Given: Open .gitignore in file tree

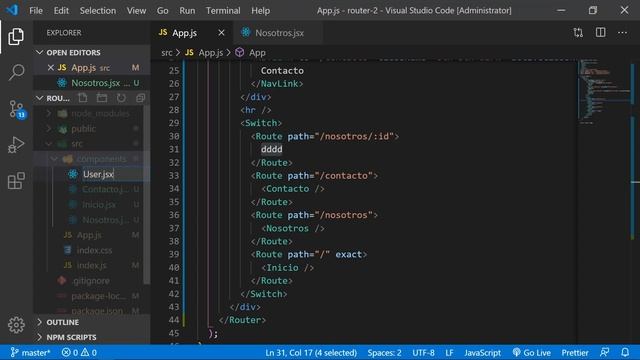Looking at the screenshot, I should click(x=90, y=281).
